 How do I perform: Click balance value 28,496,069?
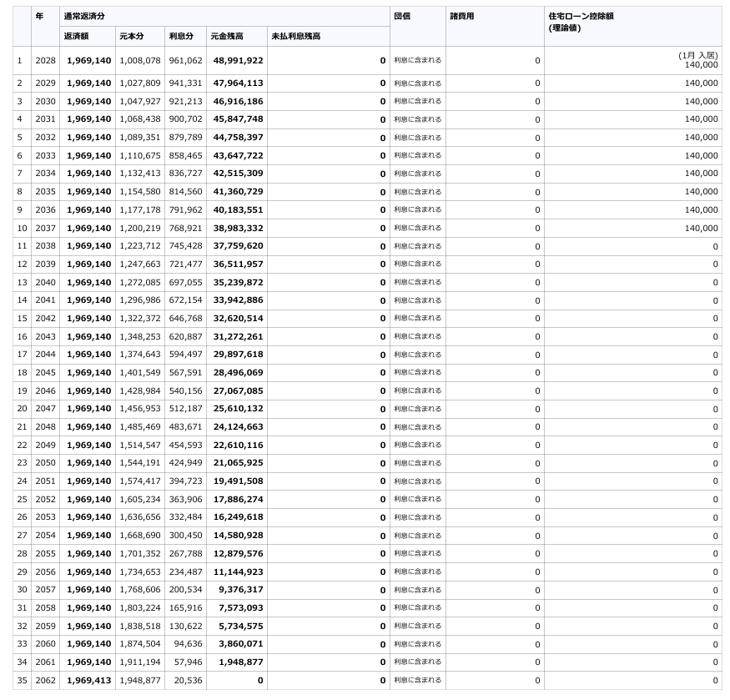click(238, 373)
